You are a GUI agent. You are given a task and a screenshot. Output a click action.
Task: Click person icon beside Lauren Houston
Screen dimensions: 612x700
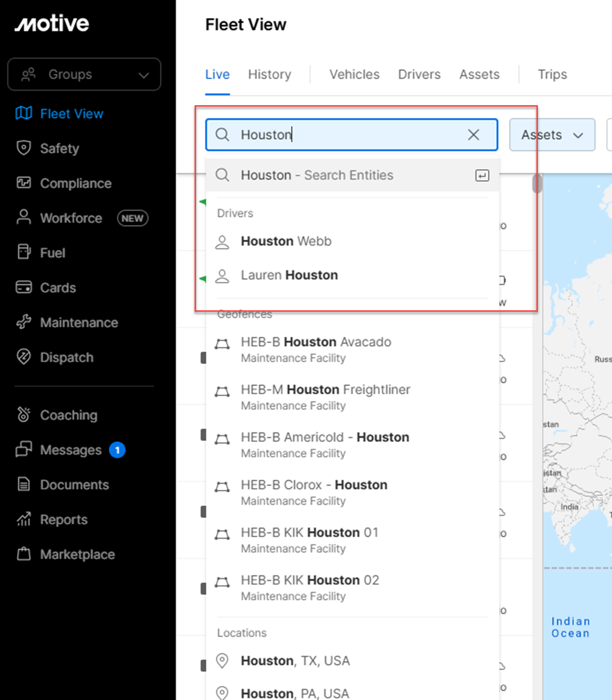pyautogui.click(x=222, y=276)
